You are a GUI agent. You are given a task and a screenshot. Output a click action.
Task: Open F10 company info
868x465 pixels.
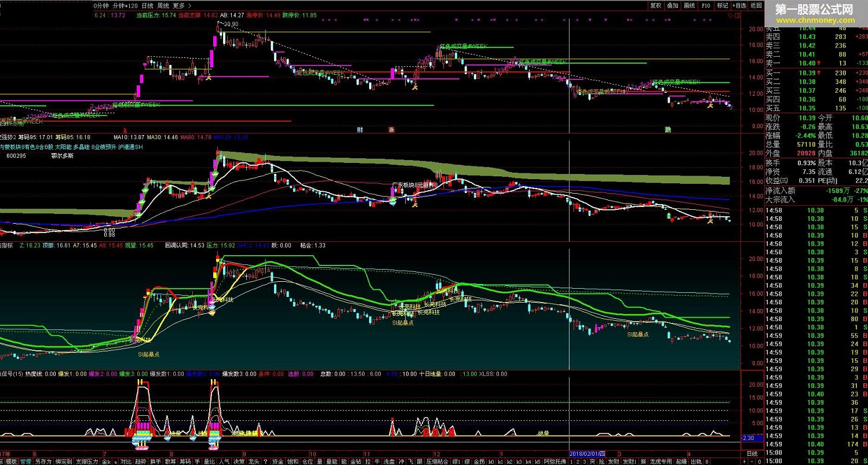point(706,5)
